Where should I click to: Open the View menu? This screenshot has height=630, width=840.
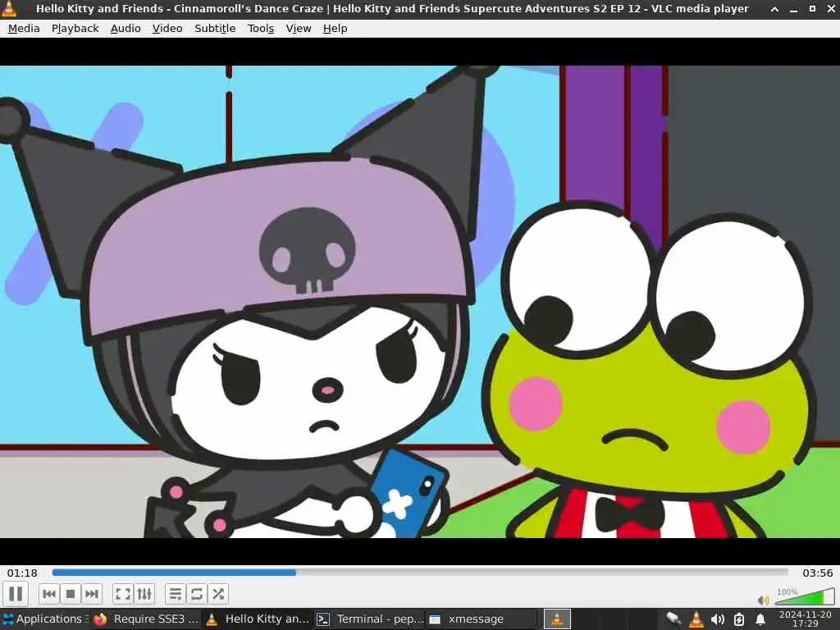tap(299, 29)
